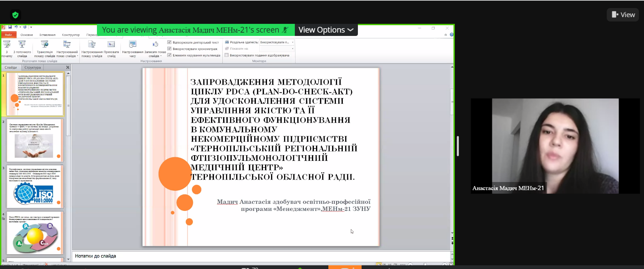Toggle Елементи керування мультимедіа checkbox
This screenshot has width=644, height=269.
point(169,55)
